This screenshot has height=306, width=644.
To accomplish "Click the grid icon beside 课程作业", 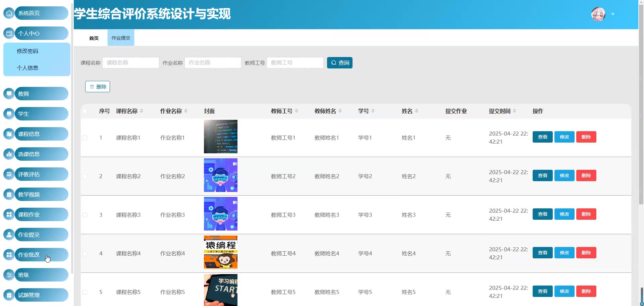I will pyautogui.click(x=9, y=214).
